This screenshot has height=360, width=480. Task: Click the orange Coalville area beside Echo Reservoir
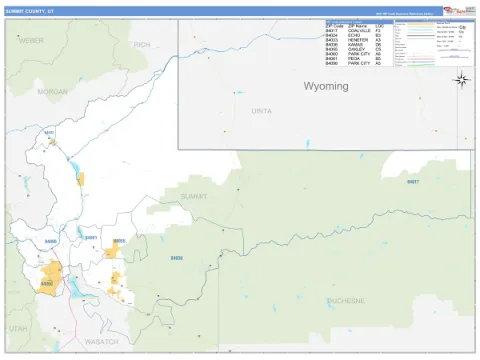tap(81, 179)
